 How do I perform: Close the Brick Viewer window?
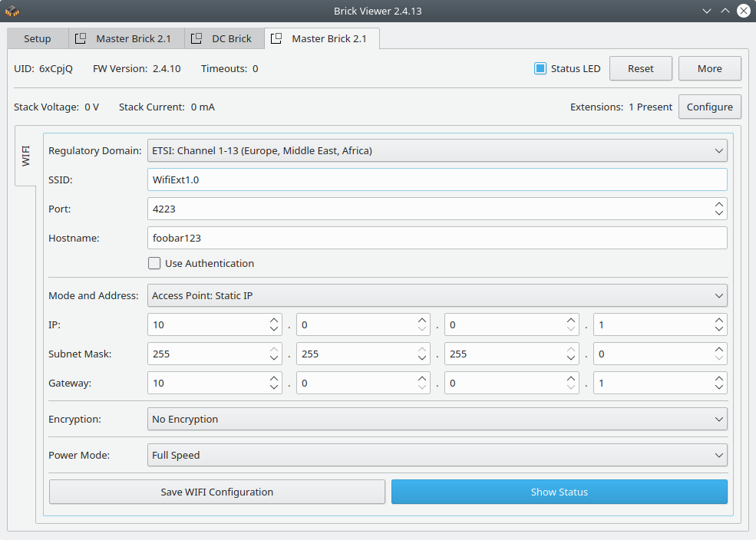[x=744, y=11]
